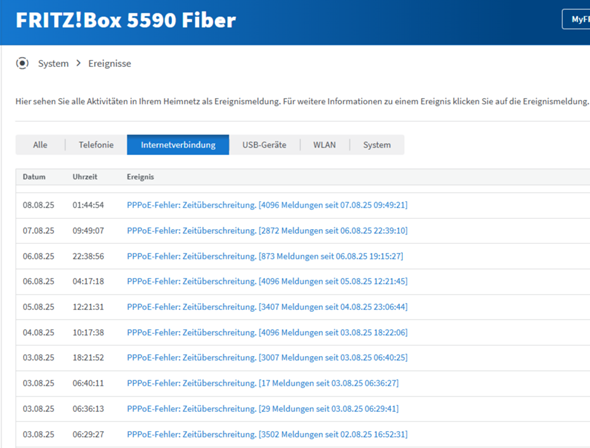Click time cell 12:21:31

88,307
